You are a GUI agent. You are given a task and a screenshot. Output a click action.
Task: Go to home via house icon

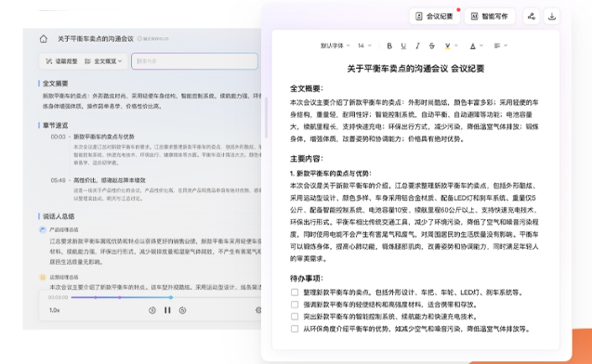pyautogui.click(x=44, y=39)
